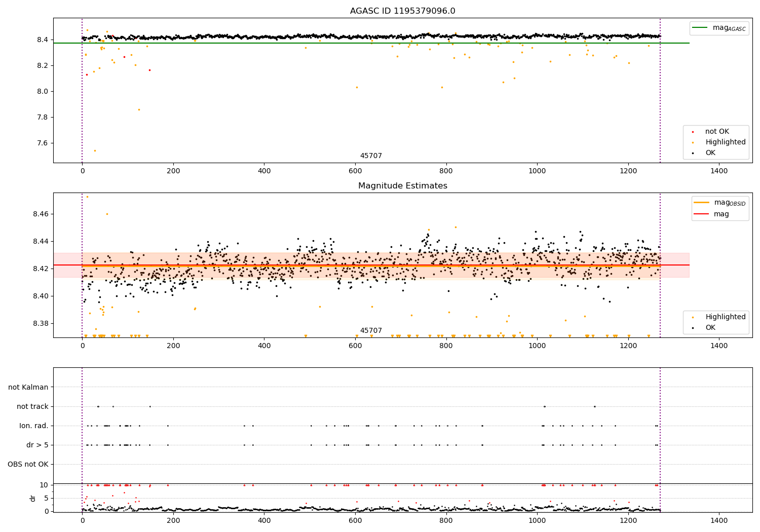The image size is (760, 532).
Task: Click the rotated 'dr' y-axis label
Action: click(x=33, y=498)
